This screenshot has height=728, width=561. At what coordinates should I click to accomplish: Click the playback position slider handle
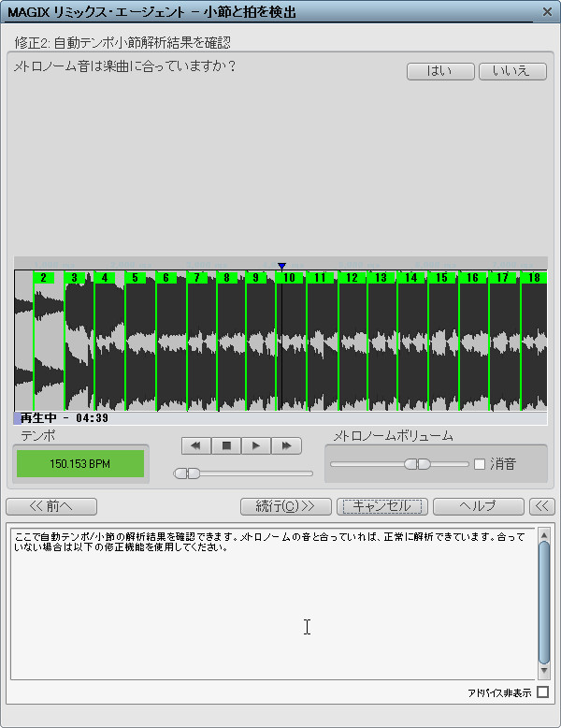tap(187, 473)
